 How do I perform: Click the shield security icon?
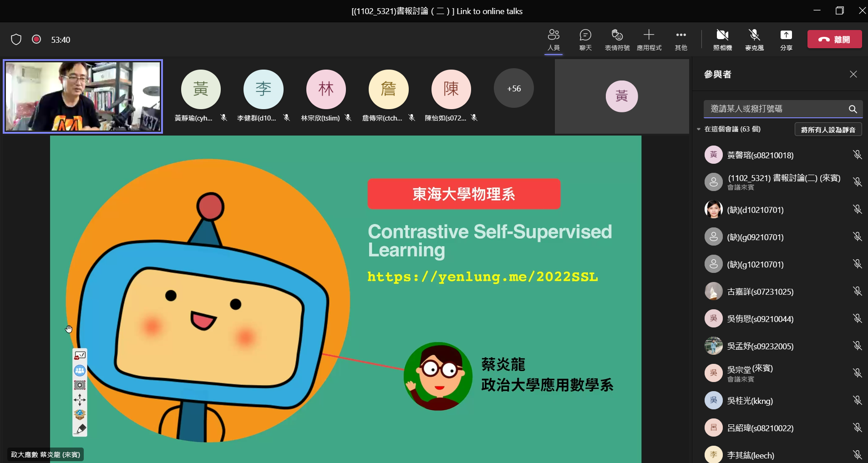[x=16, y=40]
